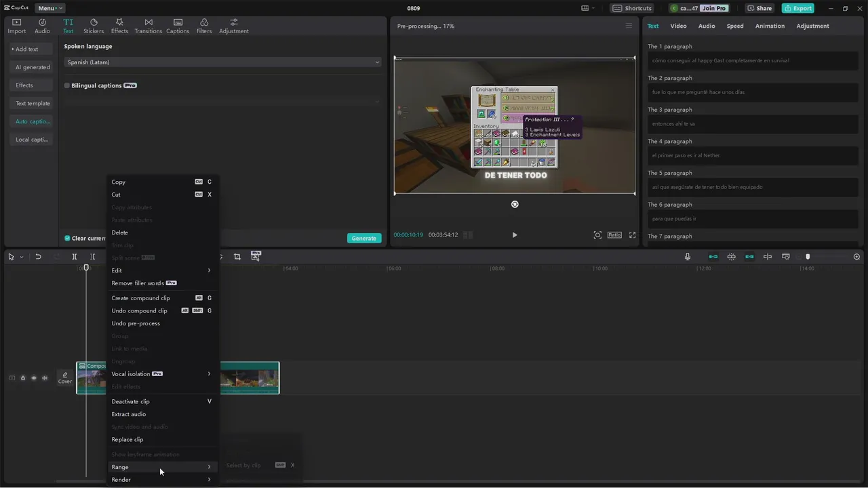
Task: Click the preview zoom-to-fit scan icon
Action: [597, 235]
